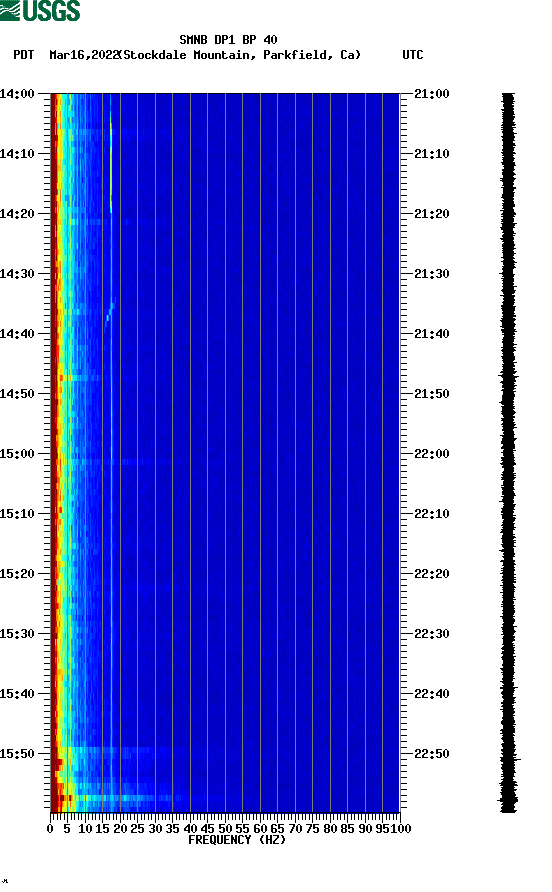Image resolution: width=552 pixels, height=892 pixels.
Task: Click the '85' frequency axis label
Action: 347,829
